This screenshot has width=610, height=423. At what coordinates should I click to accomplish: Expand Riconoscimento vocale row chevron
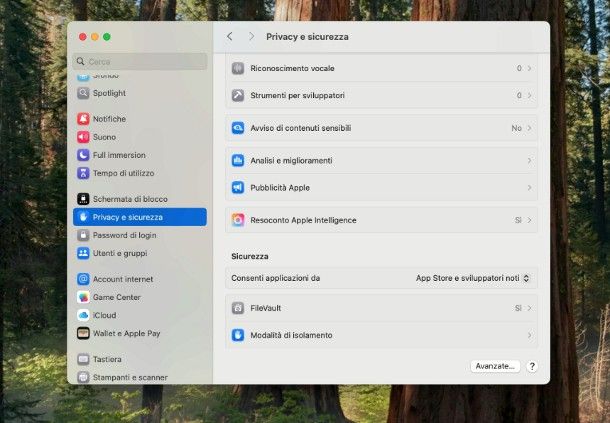click(x=529, y=68)
